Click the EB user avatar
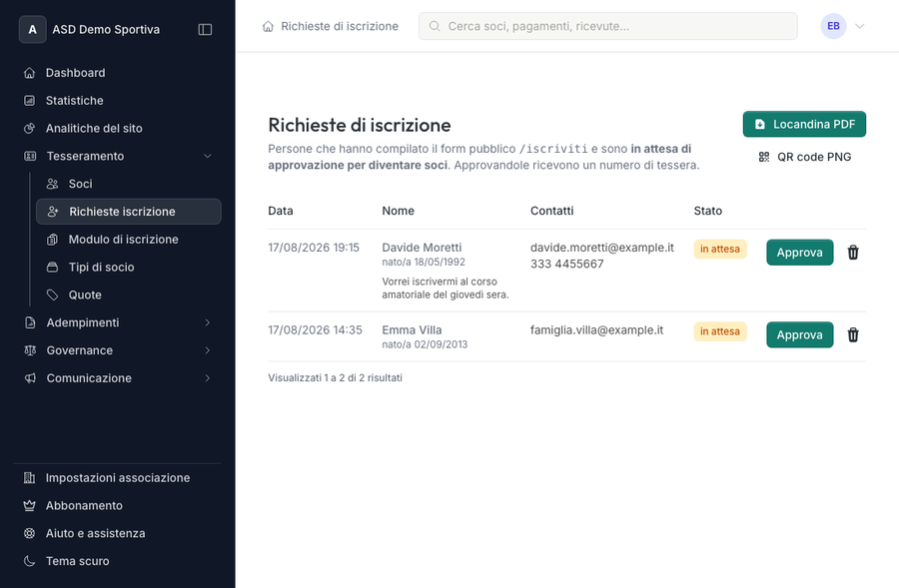The image size is (899, 588). click(833, 26)
